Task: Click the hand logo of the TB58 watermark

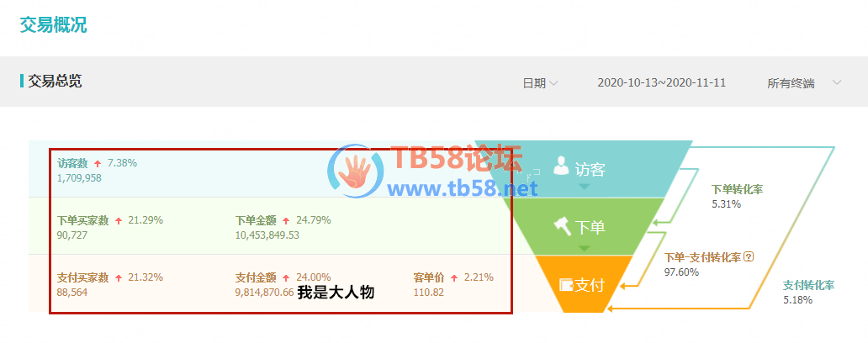Action: [356, 171]
